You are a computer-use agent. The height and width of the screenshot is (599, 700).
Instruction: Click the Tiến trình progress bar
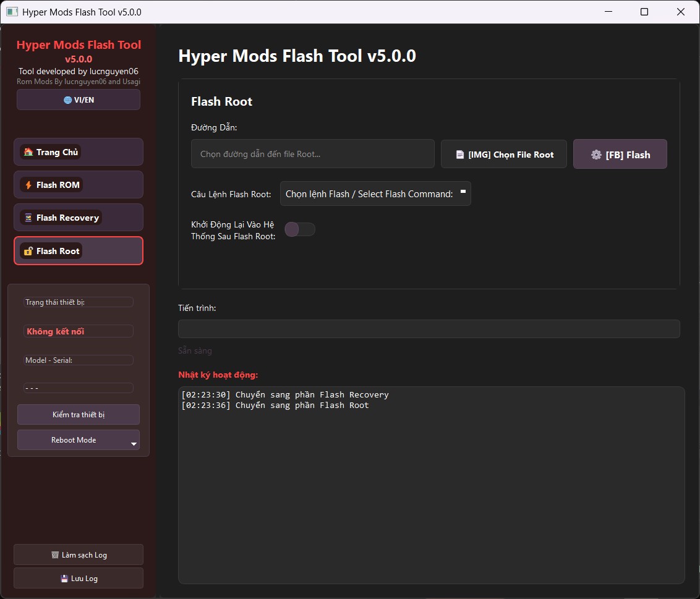pyautogui.click(x=429, y=329)
